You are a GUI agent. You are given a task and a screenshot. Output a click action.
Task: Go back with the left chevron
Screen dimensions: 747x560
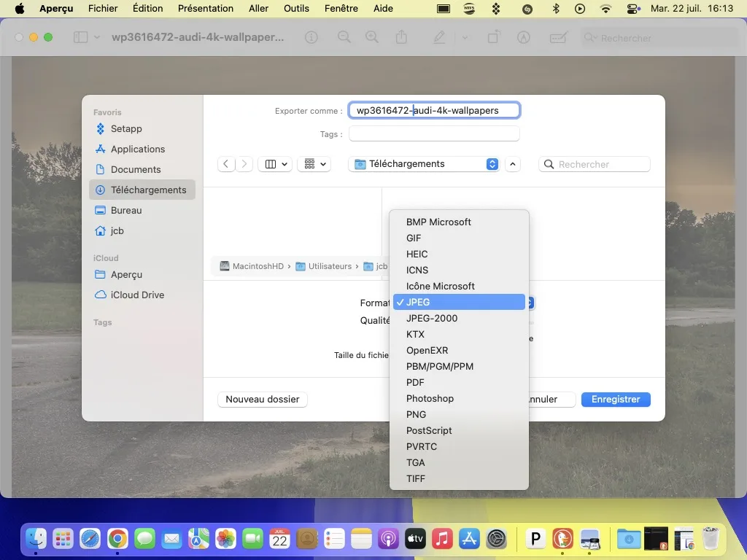point(226,164)
